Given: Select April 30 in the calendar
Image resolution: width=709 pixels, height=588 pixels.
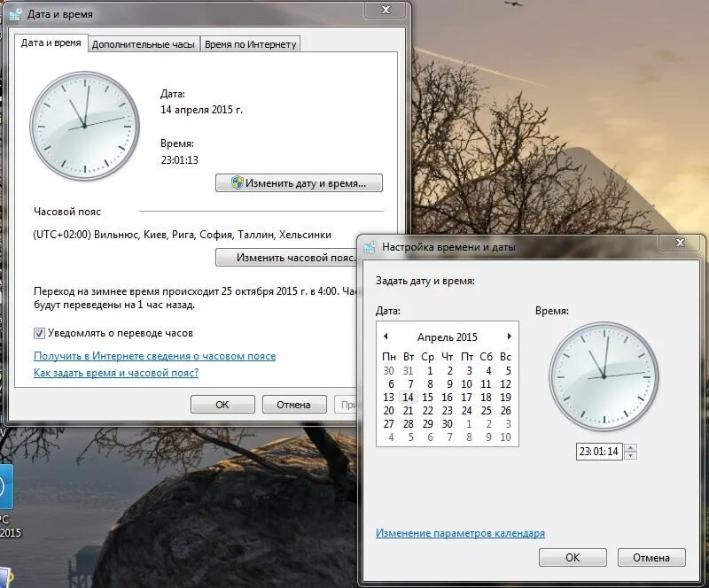Looking at the screenshot, I should 447,424.
